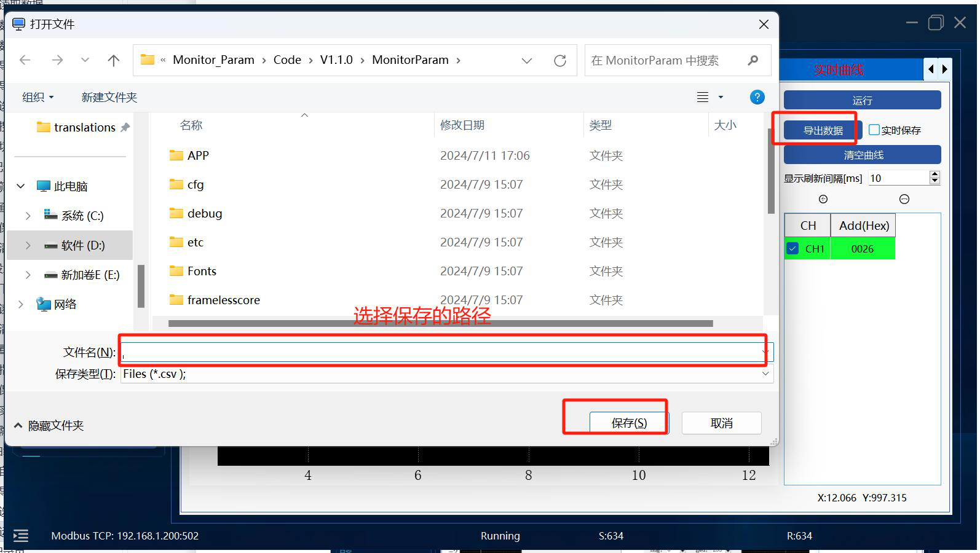
Task: Click the file list vertical scrollbar
Action: (771, 171)
